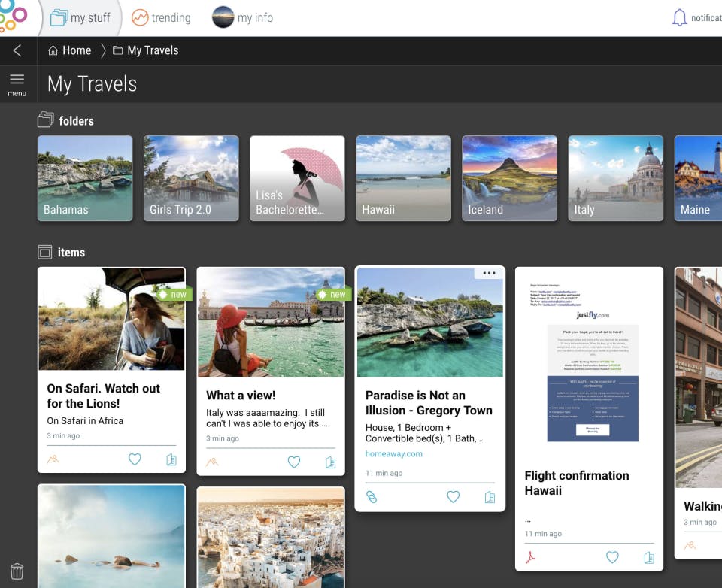Viewport: 722px width, 588px height.
Task: Open the Bahamas rocky shore image
Action: tap(430, 323)
